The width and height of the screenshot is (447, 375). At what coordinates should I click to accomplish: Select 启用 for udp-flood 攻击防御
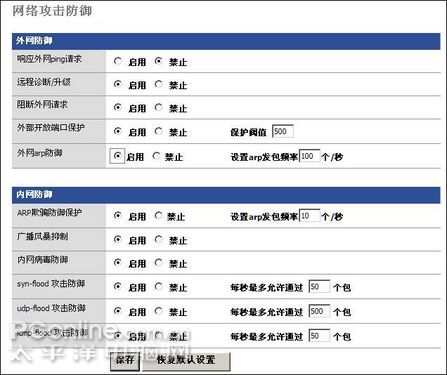[x=118, y=311]
